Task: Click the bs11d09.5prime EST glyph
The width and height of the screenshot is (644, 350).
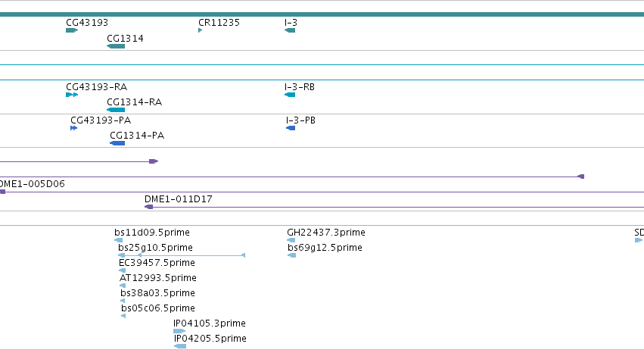Action: coord(118,240)
